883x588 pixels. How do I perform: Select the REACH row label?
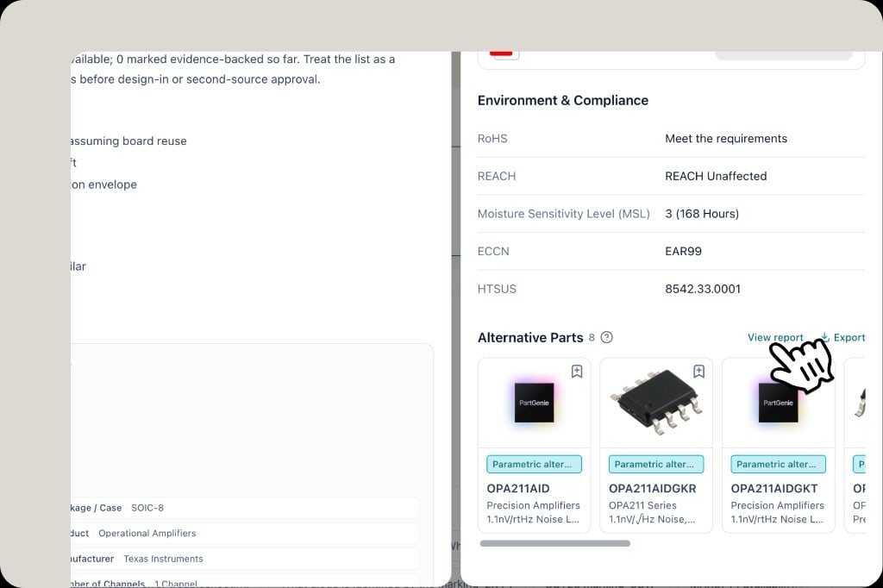coord(497,176)
